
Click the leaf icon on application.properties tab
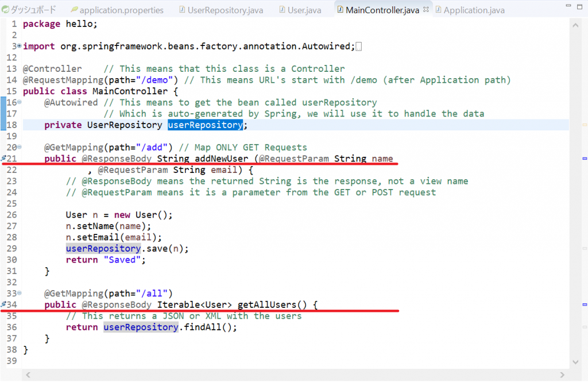[73, 10]
